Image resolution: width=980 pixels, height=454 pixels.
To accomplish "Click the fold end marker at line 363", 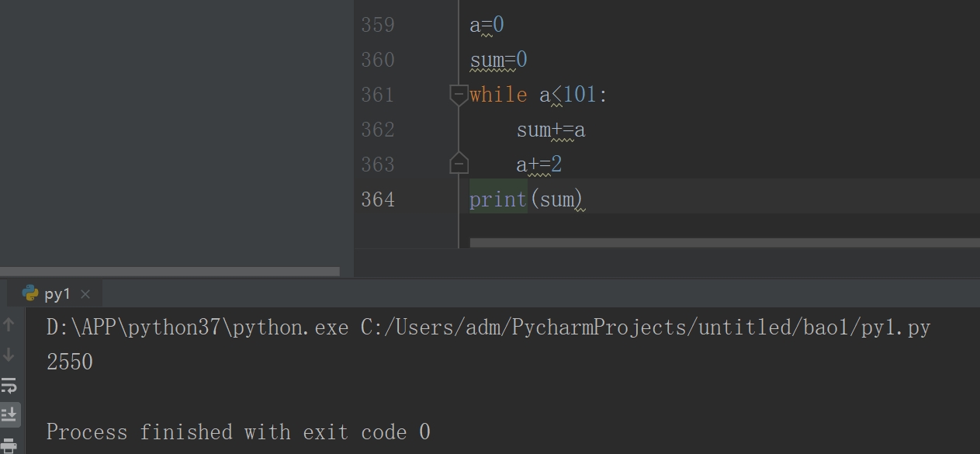I will 459,164.
